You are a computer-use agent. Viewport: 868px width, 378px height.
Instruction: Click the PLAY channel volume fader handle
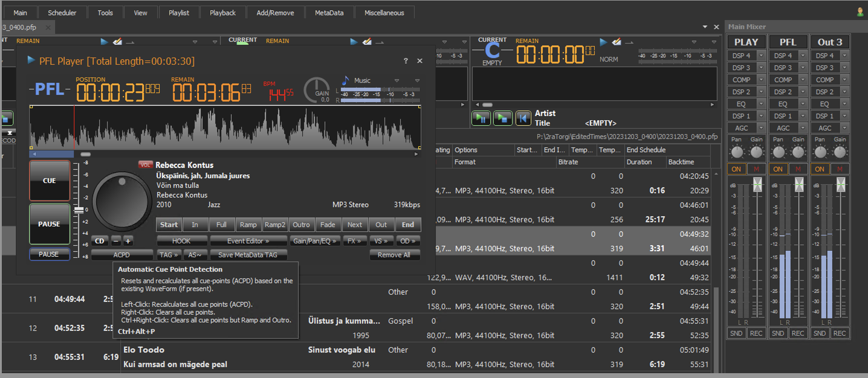757,185
